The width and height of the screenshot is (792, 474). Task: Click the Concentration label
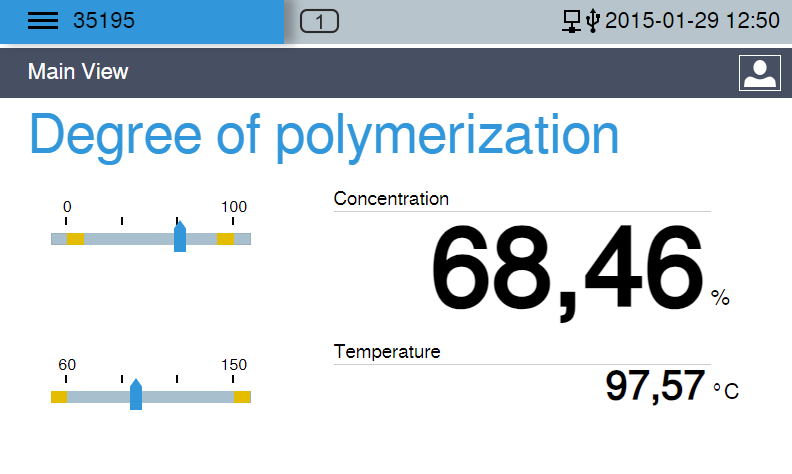pos(391,199)
